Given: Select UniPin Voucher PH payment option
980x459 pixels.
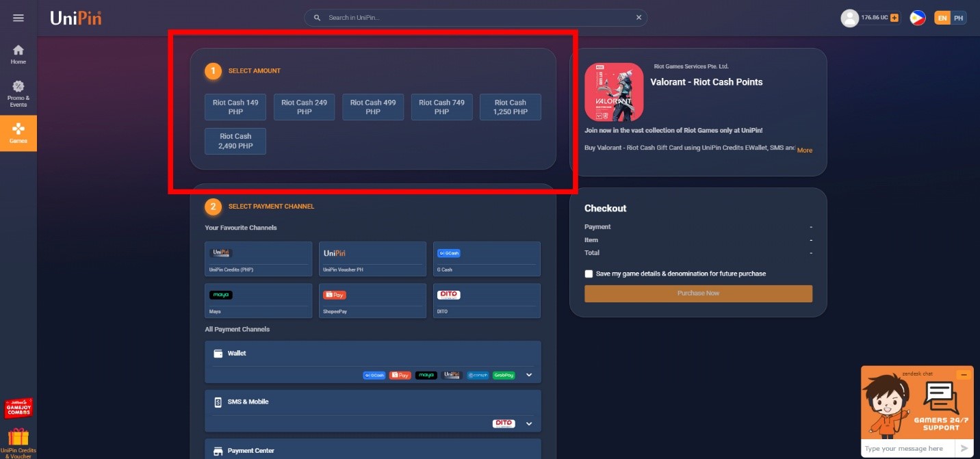Looking at the screenshot, I should [x=372, y=259].
